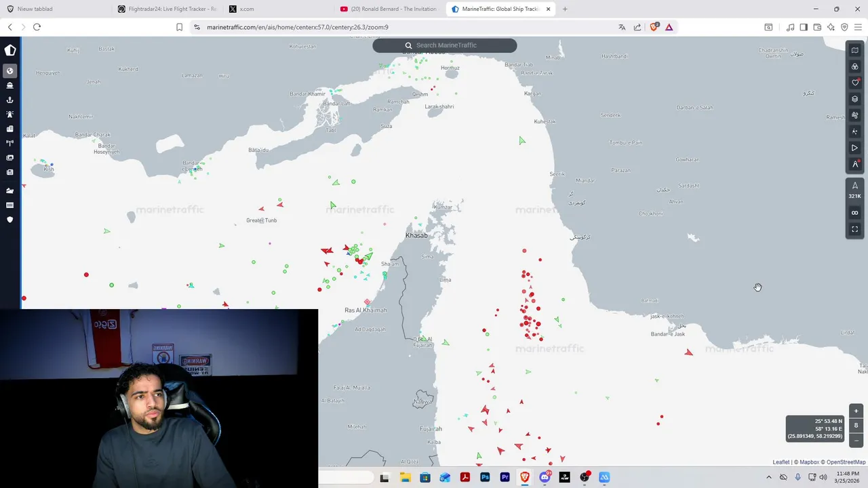
Task: Open the Companies building icon in sidebar
Action: (10, 129)
